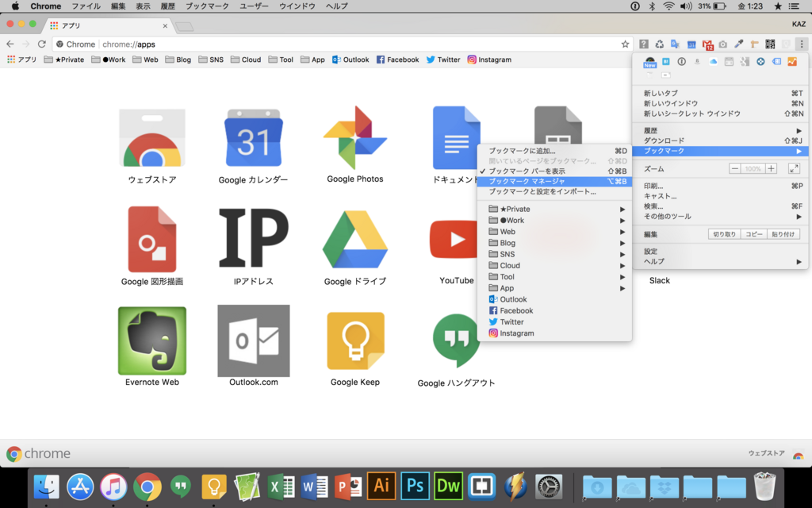This screenshot has width=812, height=508.
Task: Toggle show bookmarks bar option
Action: click(x=553, y=171)
